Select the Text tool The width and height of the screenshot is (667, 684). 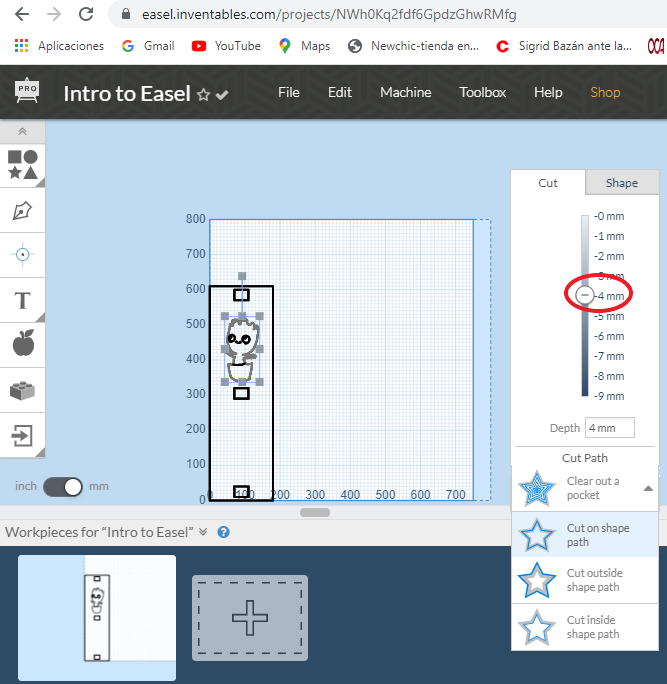point(23,301)
